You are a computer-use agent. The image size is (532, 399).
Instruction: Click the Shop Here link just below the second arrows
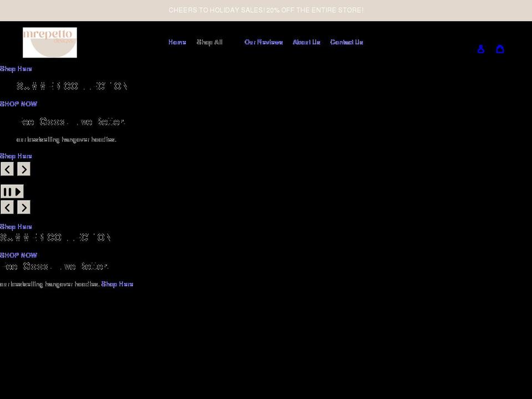[16, 227]
